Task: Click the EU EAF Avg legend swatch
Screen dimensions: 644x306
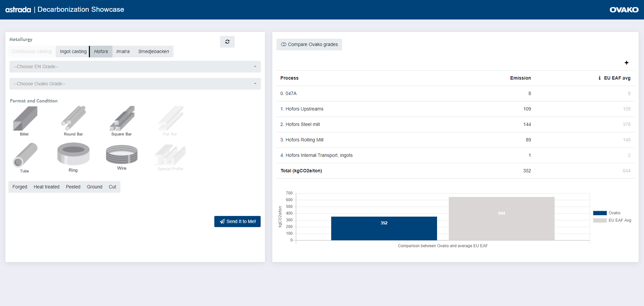Action: 600,220
